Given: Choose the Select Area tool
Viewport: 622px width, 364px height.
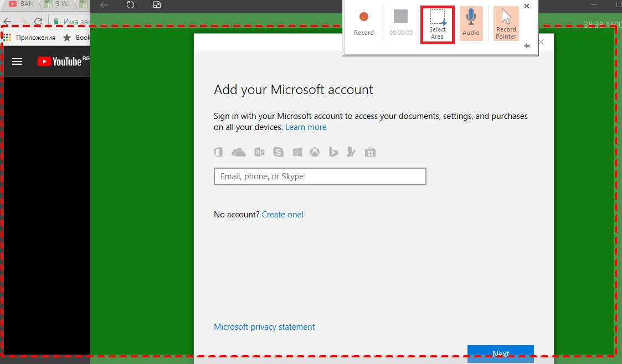Looking at the screenshot, I should tap(437, 24).
